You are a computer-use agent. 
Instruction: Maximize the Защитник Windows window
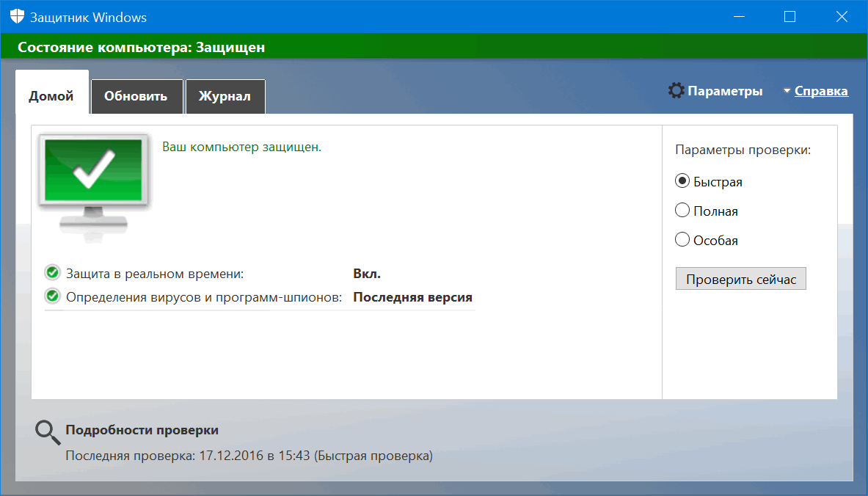click(790, 17)
